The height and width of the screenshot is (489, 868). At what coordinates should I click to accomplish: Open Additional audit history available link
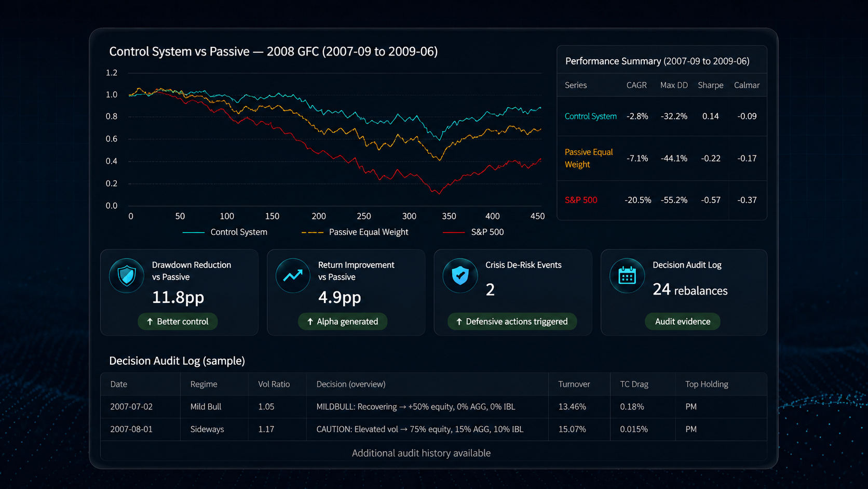421,453
